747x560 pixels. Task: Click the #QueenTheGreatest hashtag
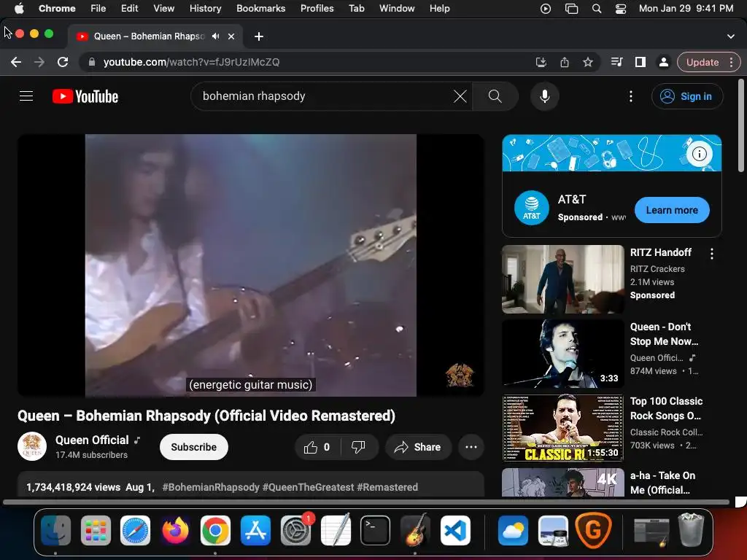pyautogui.click(x=309, y=487)
